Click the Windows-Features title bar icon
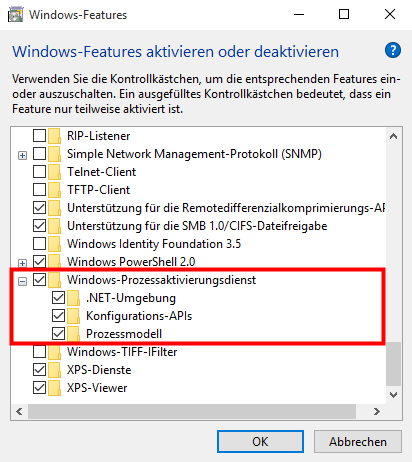The image size is (412, 462). 15,15
